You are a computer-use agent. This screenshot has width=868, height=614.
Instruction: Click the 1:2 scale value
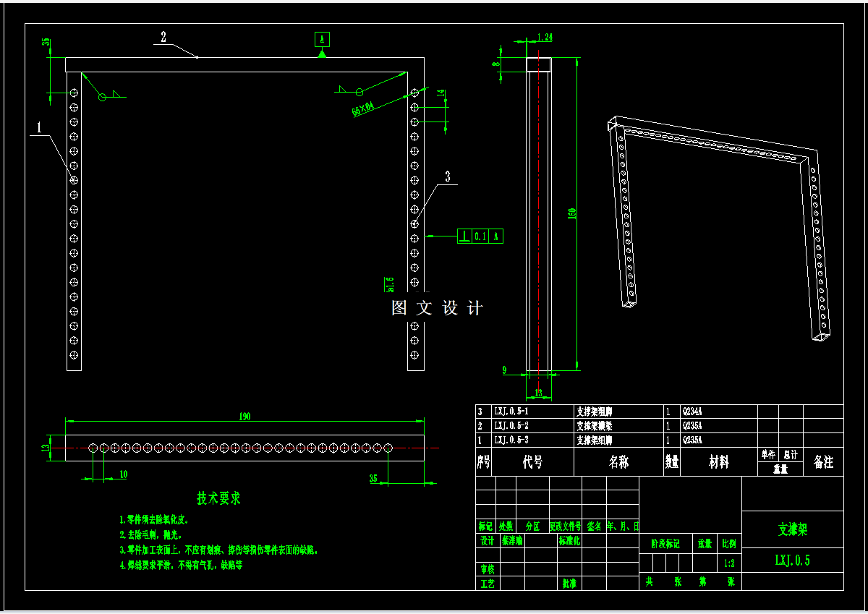click(729, 563)
